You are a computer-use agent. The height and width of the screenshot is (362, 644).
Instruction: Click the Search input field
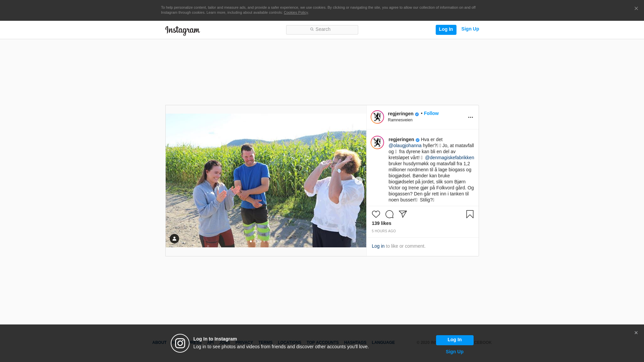click(322, 29)
